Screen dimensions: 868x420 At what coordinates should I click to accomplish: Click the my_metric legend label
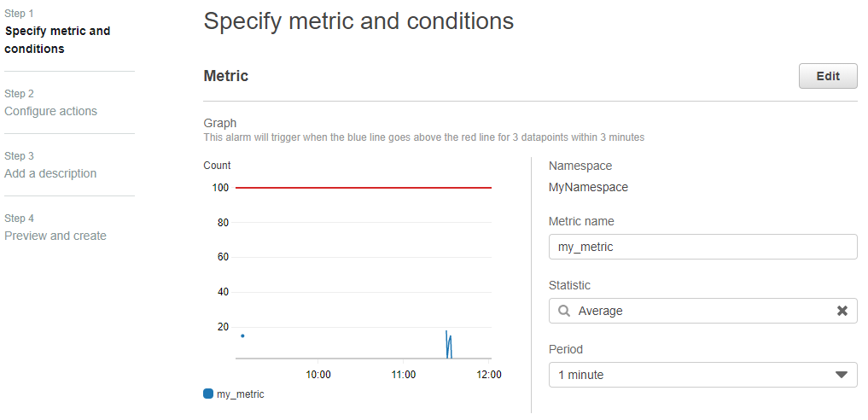[240, 394]
